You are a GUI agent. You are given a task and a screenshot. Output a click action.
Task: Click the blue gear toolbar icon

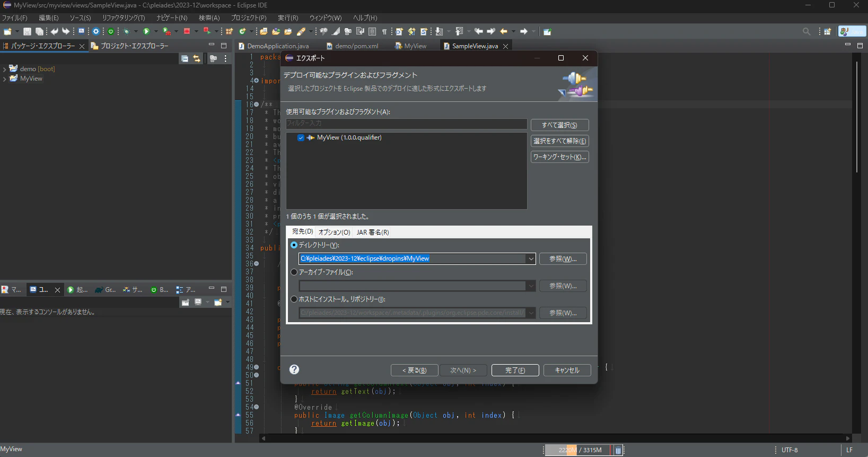96,32
